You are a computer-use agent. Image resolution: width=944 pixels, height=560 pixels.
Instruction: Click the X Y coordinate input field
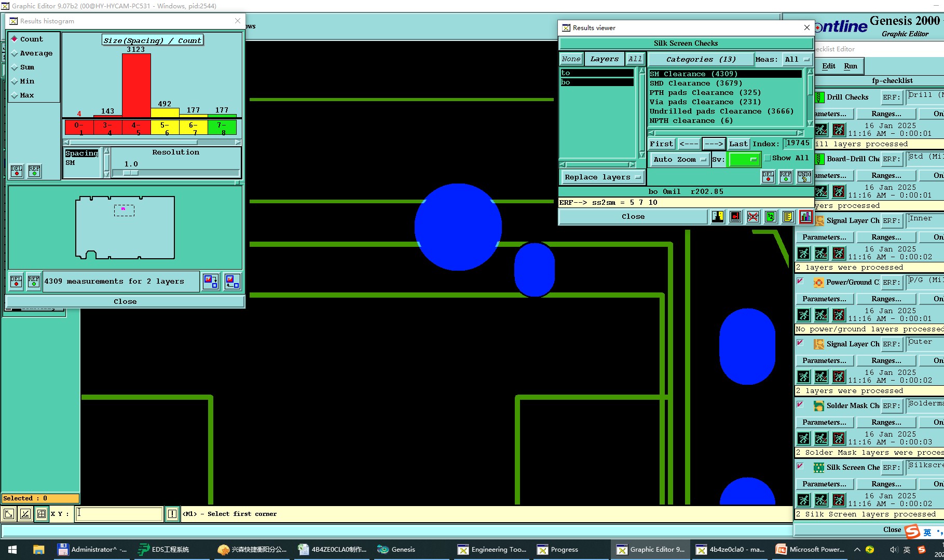[x=119, y=514]
